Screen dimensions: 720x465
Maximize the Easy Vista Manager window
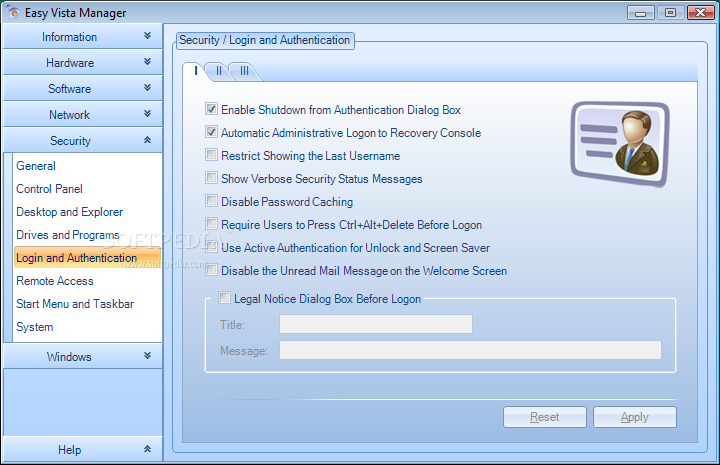(670, 12)
